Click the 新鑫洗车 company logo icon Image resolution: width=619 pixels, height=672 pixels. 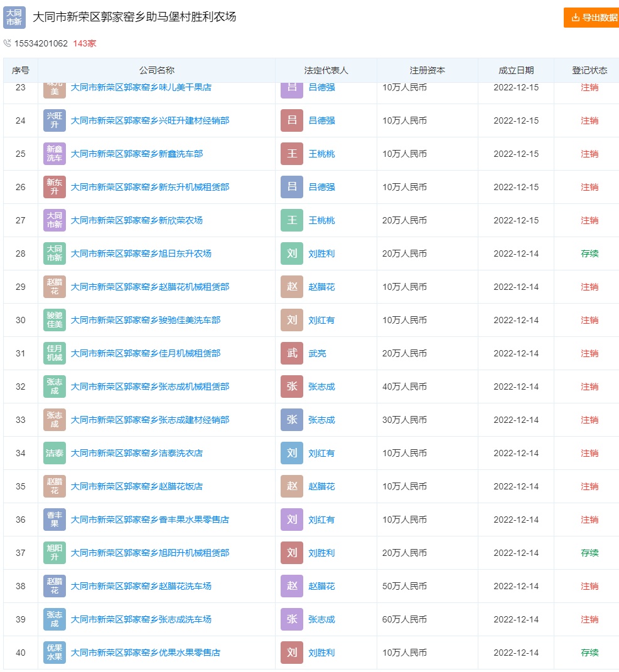pyautogui.click(x=55, y=154)
